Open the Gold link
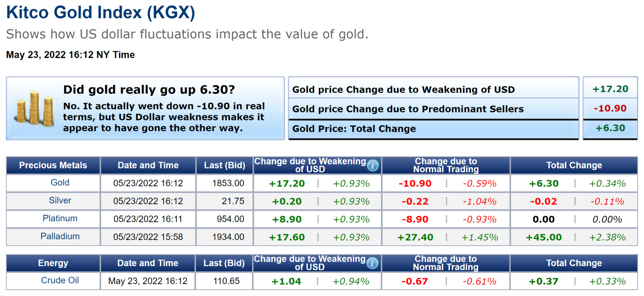The height and width of the screenshot is (296, 644). 60,183
